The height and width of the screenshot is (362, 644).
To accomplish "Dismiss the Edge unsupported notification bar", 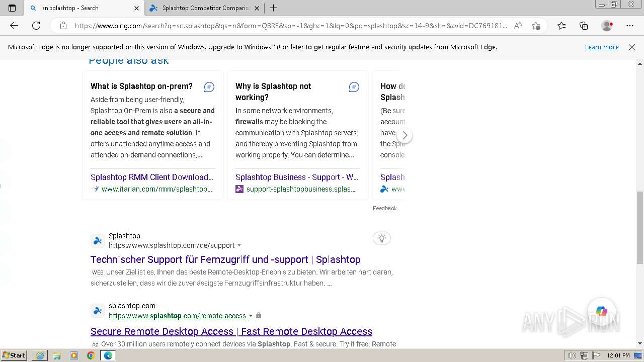I will click(x=632, y=47).
